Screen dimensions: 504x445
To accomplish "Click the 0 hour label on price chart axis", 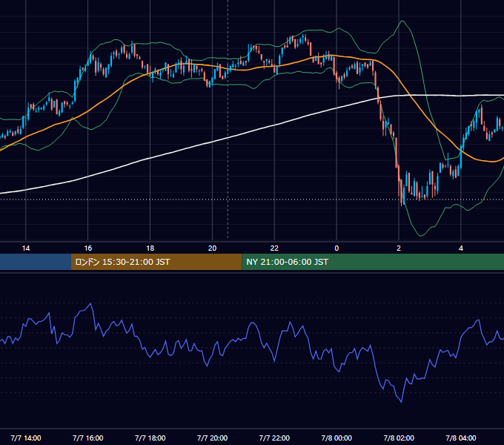I will click(336, 248).
